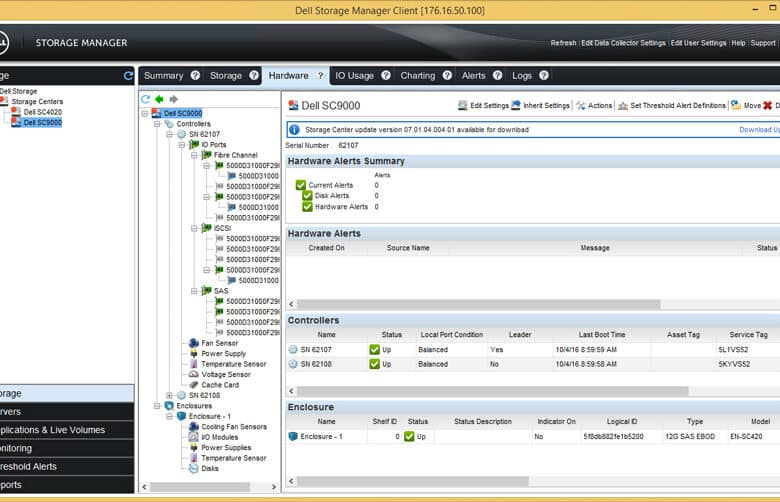Click the Fan Sensor icon in tree
This screenshot has height=502, width=780.
coord(194,343)
